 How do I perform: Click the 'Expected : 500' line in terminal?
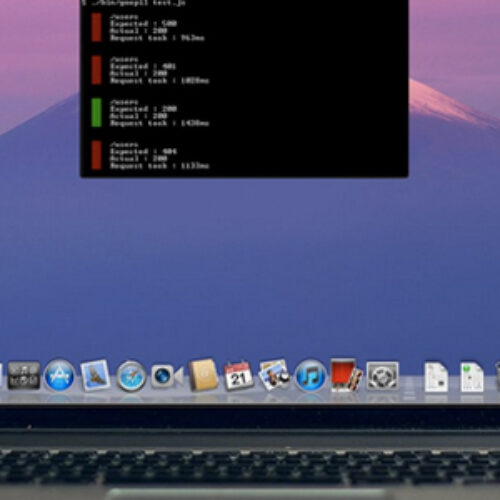pyautogui.click(x=143, y=24)
